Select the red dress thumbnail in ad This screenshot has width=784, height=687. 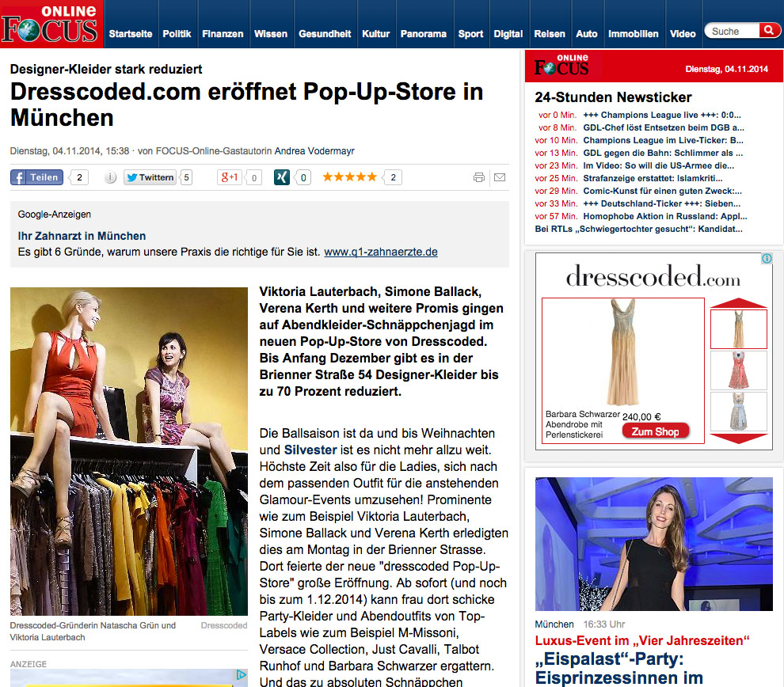739,370
